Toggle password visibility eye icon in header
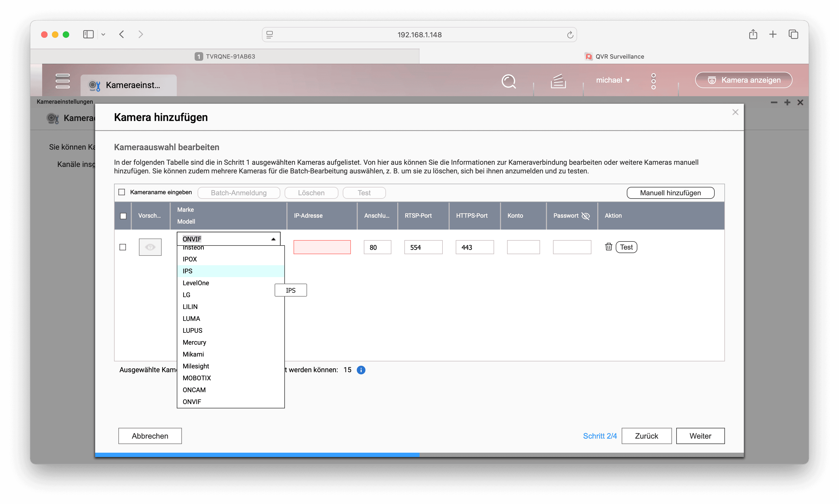 (x=585, y=216)
